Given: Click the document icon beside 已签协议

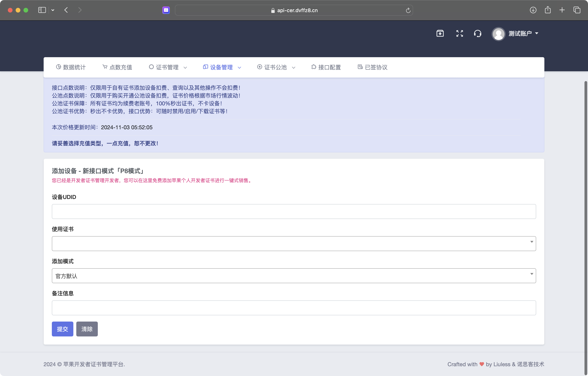Looking at the screenshot, I should click(x=360, y=67).
